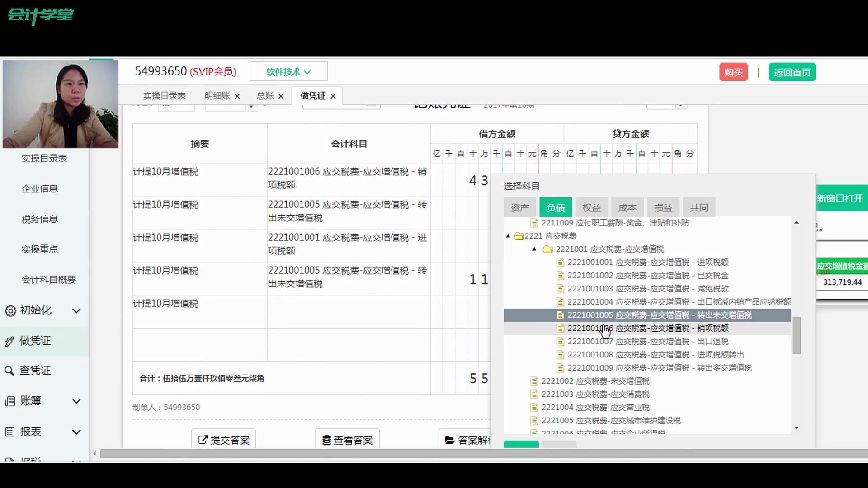Open the 报表 reports icon

coord(10,432)
